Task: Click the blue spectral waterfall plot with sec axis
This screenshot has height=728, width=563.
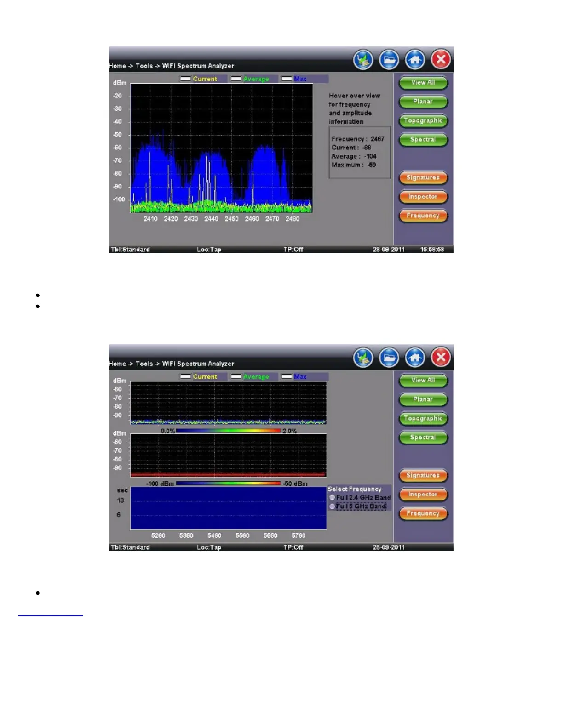Action: tap(228, 508)
